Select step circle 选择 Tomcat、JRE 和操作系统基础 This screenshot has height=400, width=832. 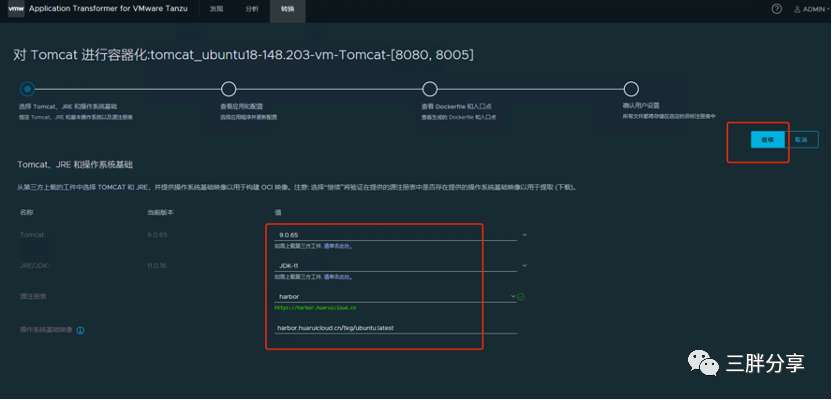pos(28,89)
